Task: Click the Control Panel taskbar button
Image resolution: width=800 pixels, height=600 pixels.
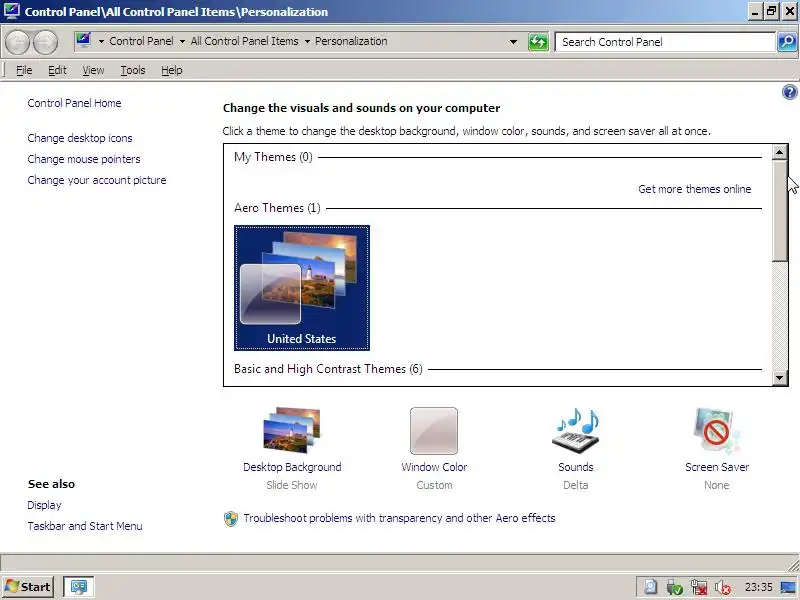Action: click(79, 587)
